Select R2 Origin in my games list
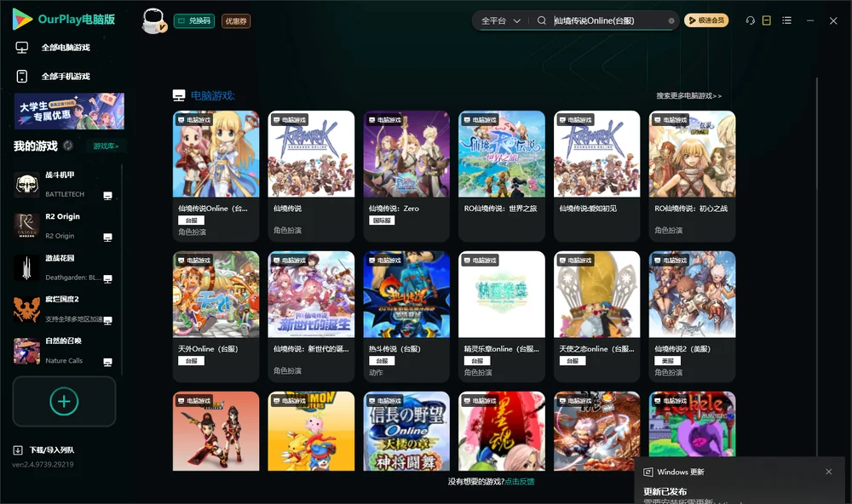The width and height of the screenshot is (852, 504). 62,226
